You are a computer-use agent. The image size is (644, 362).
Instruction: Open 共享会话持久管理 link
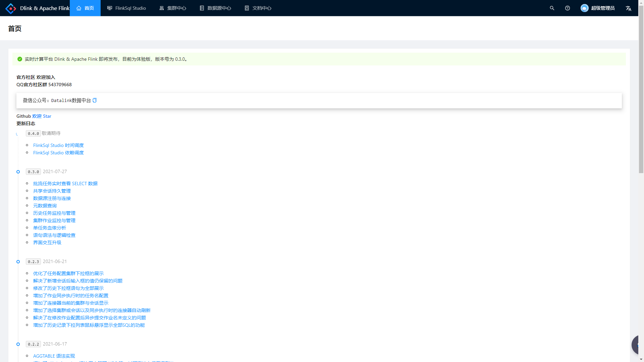tap(52, 191)
